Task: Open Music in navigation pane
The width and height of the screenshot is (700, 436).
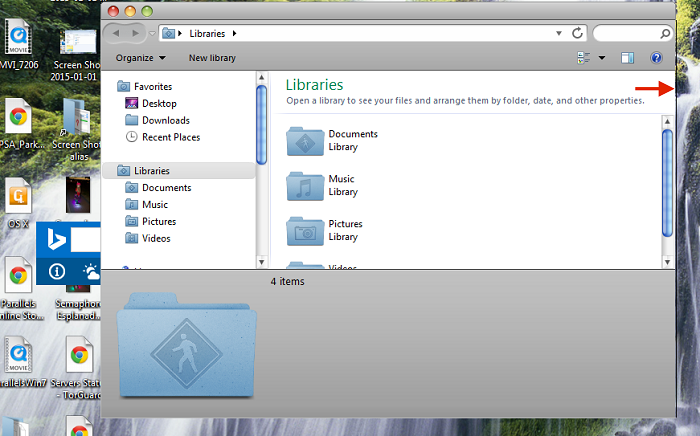Action: (146, 205)
